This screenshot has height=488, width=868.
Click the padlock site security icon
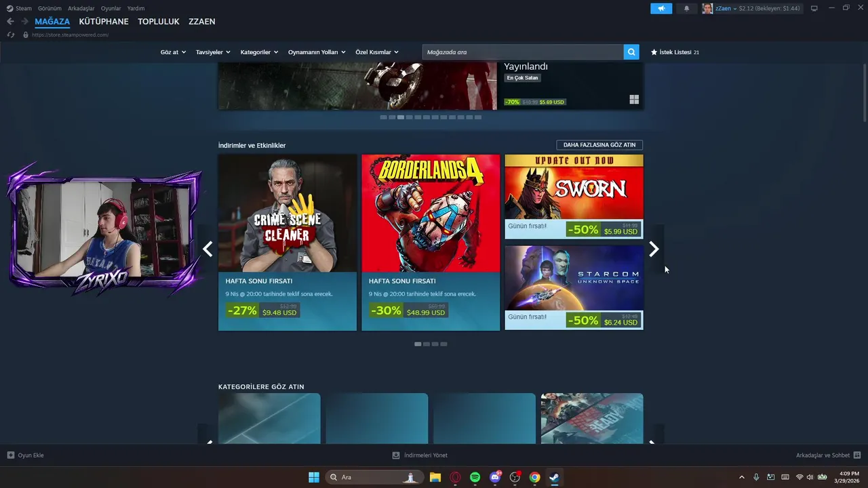pyautogui.click(x=26, y=35)
